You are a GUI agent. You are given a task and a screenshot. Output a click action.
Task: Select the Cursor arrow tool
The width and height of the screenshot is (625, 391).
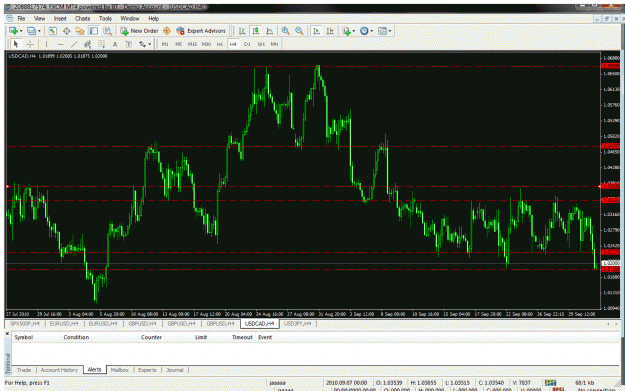(x=16, y=44)
